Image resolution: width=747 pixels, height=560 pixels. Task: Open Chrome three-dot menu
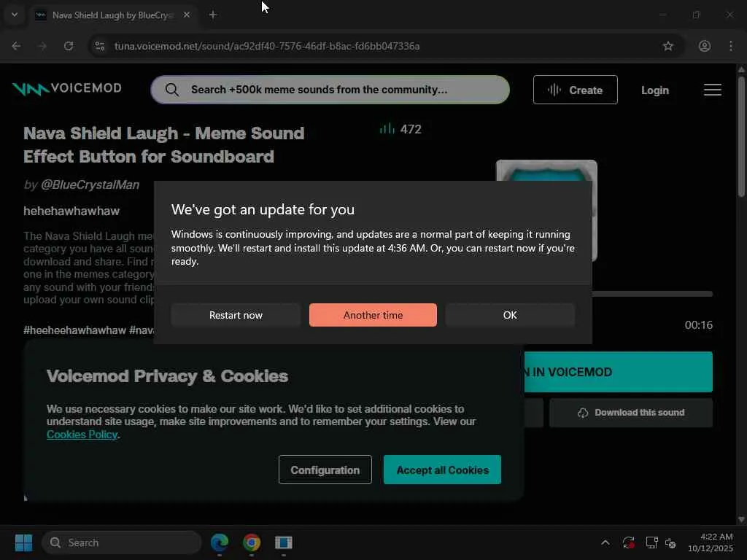[730, 46]
